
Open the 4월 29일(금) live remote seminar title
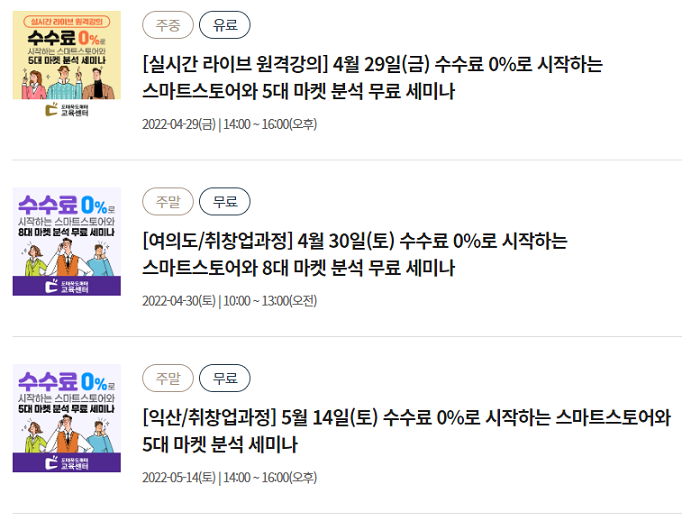coord(372,77)
